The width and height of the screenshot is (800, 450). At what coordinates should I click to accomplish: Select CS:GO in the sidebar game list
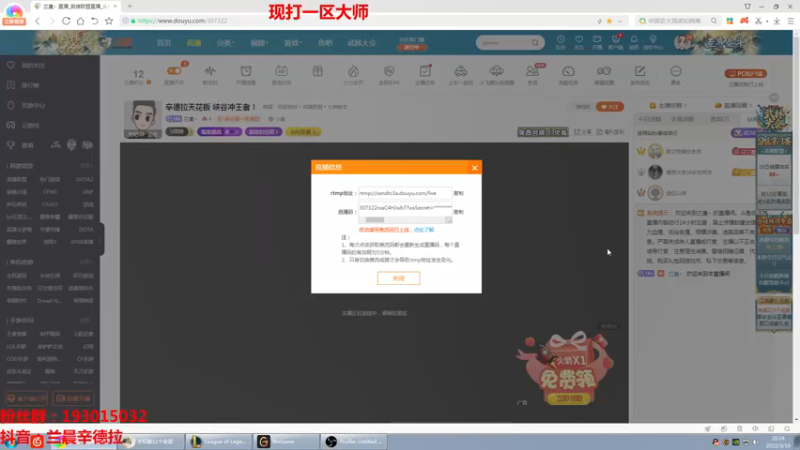coord(50,205)
